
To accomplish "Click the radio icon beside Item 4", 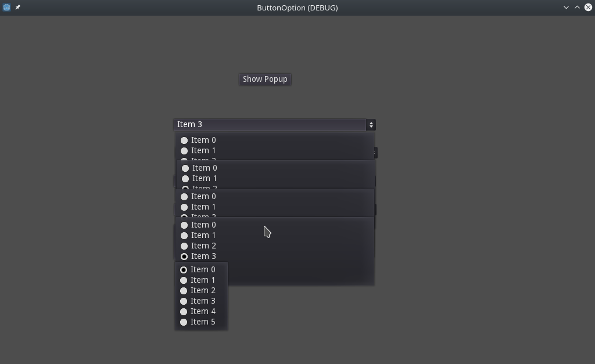I will 184,311.
